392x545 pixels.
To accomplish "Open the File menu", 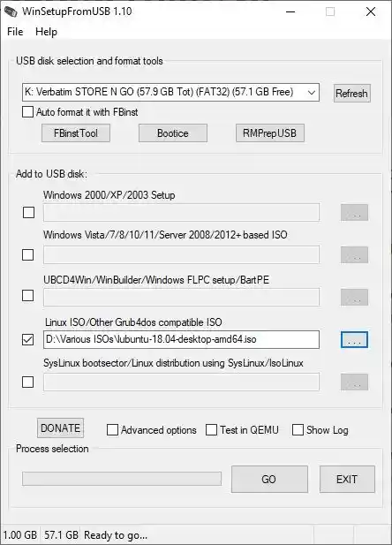I will click(15, 32).
